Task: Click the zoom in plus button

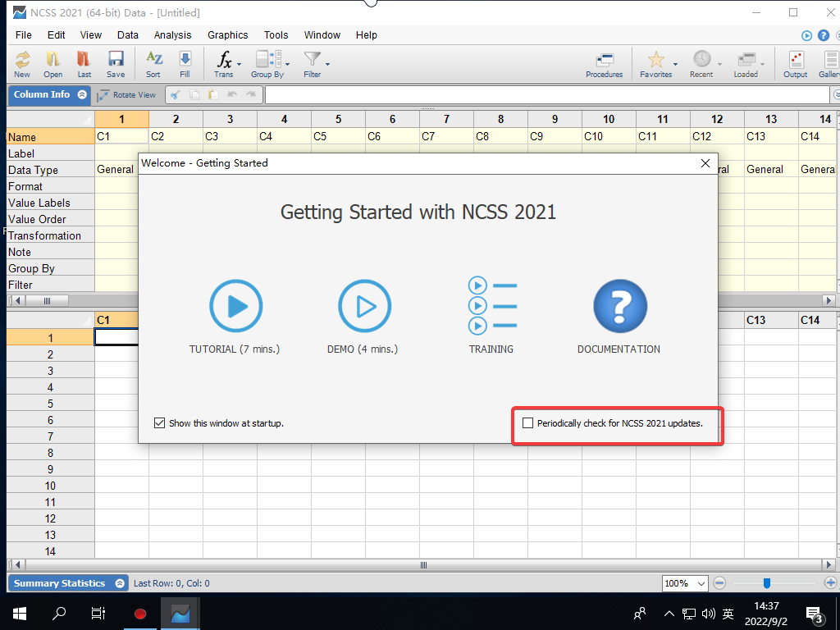Action: [830, 583]
